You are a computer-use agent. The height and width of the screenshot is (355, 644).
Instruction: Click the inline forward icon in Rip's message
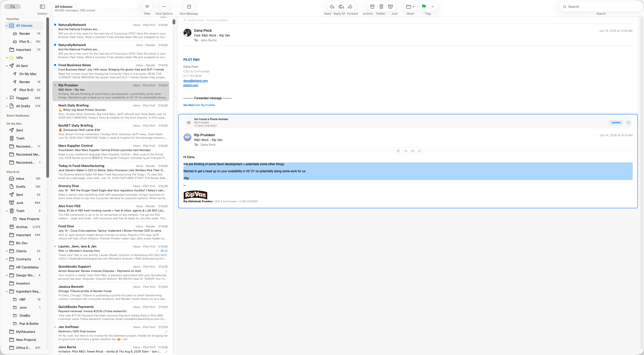coord(419,151)
